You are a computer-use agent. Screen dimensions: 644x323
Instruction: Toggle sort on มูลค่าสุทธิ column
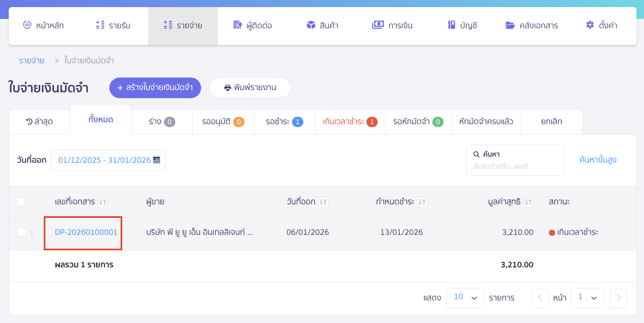coord(529,202)
